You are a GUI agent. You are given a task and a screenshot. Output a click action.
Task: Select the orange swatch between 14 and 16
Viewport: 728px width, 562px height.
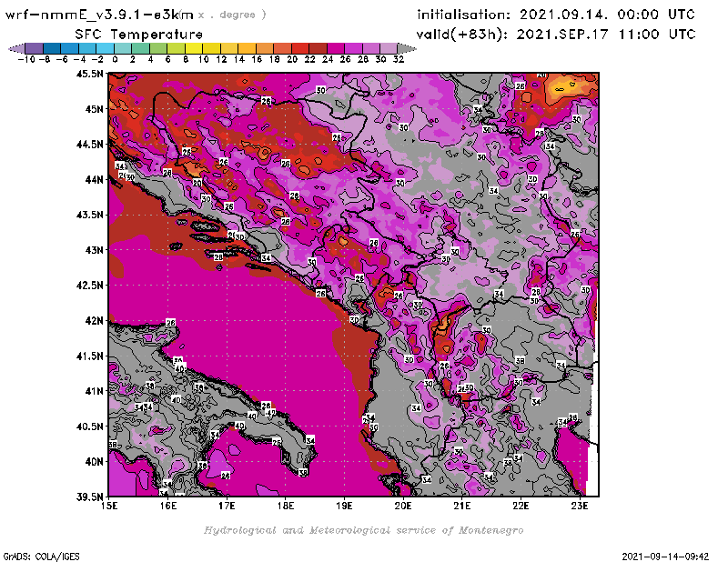point(247,48)
